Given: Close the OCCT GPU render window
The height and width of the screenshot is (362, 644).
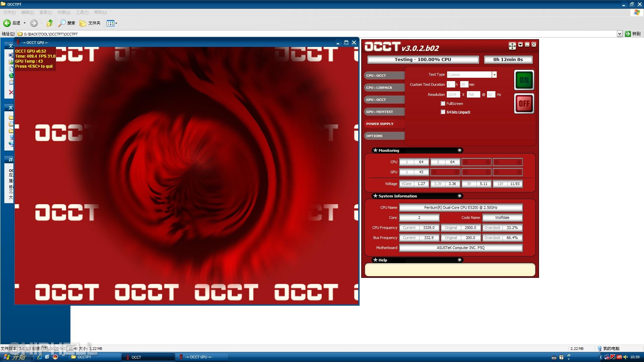Looking at the screenshot, I should 354,43.
